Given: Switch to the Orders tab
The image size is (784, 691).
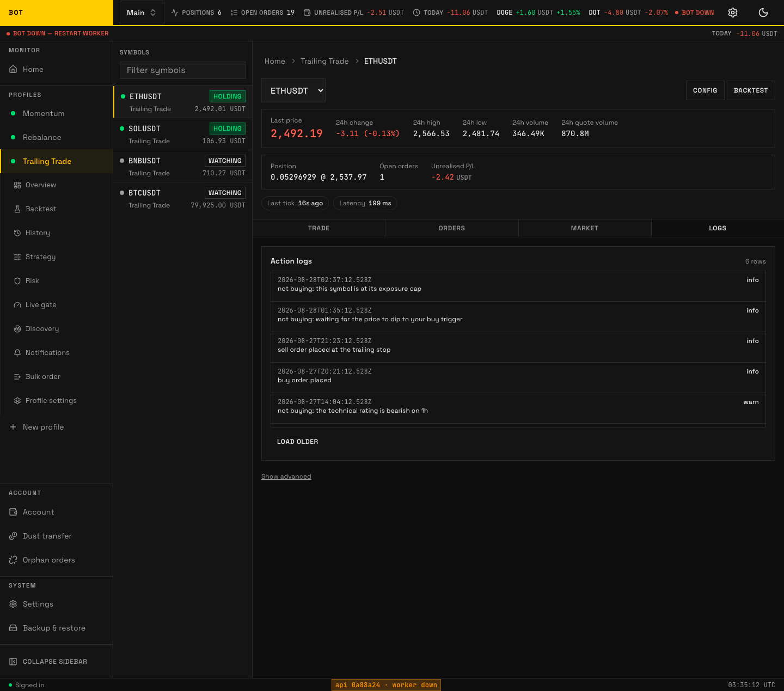Looking at the screenshot, I should [x=452, y=228].
